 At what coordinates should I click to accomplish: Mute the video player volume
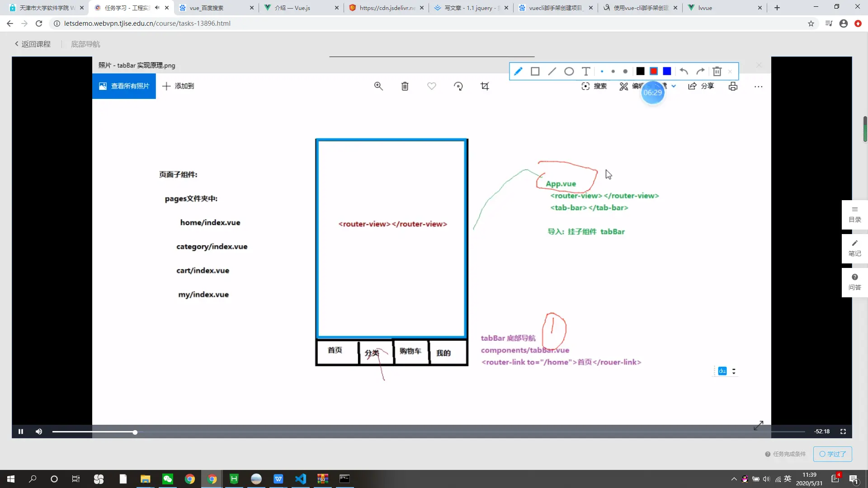pyautogui.click(x=39, y=432)
